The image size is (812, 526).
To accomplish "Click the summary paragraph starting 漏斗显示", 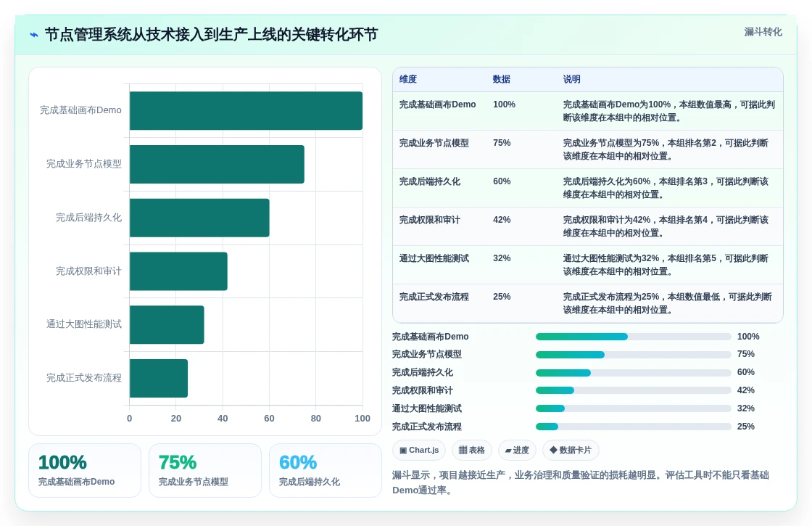I will [x=581, y=482].
